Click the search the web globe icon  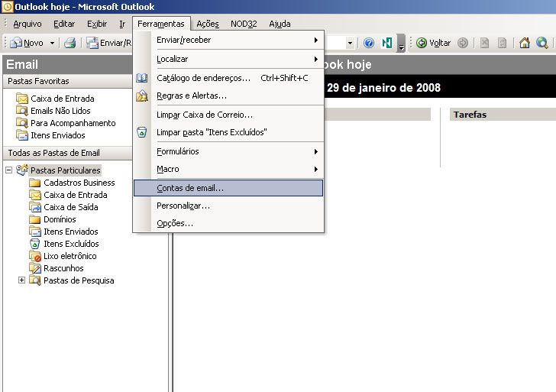tap(541, 43)
